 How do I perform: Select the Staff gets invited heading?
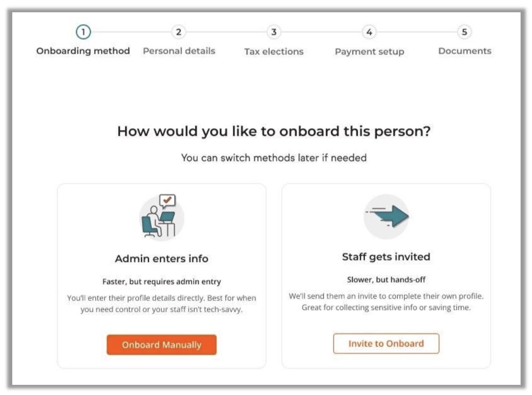click(x=386, y=257)
